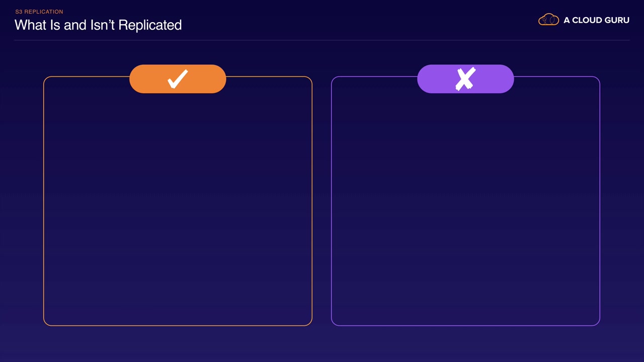Click the "What Is and Isn't Replicated" title
This screenshot has width=644, height=362.
[x=98, y=25]
